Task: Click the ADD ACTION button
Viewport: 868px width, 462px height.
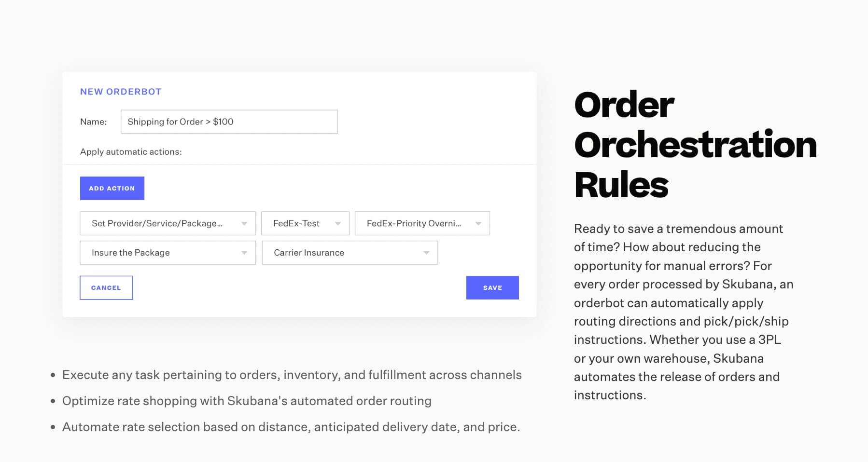Action: (x=112, y=188)
